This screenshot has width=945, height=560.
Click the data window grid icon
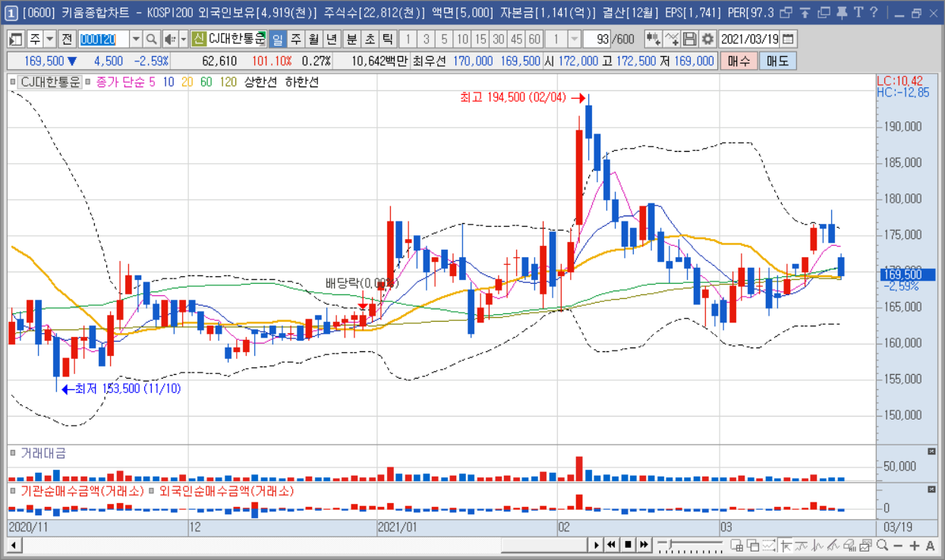click(736, 545)
